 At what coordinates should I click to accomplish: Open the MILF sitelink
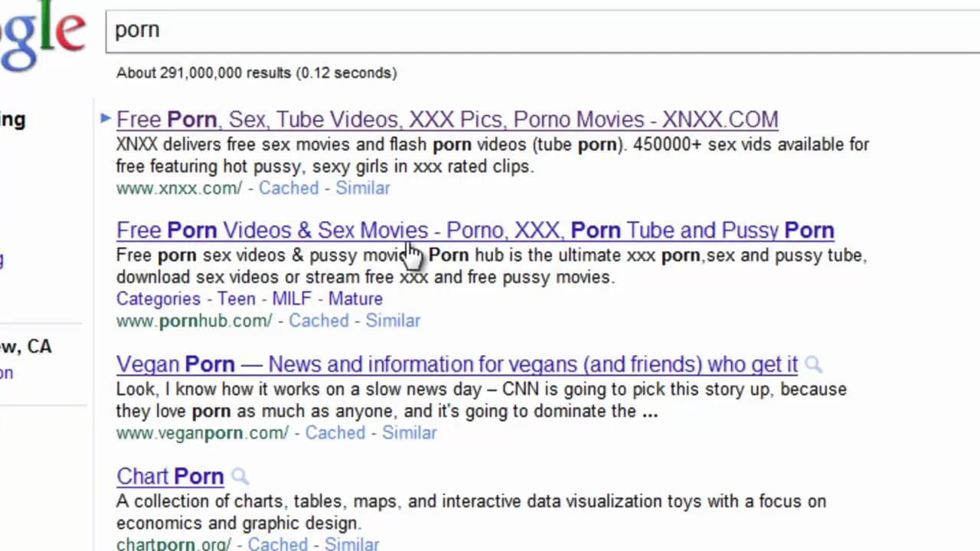[x=292, y=299]
